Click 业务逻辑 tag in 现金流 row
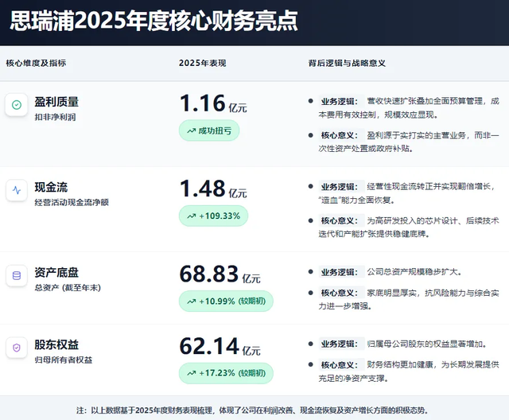This screenshot has width=509, height=420. pyautogui.click(x=340, y=187)
